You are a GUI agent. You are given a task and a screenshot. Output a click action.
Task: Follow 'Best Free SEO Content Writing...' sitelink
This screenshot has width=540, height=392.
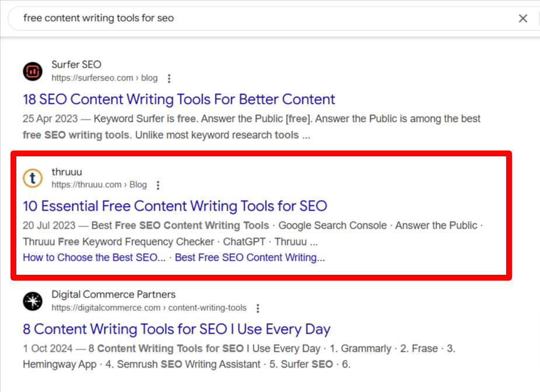pos(250,257)
